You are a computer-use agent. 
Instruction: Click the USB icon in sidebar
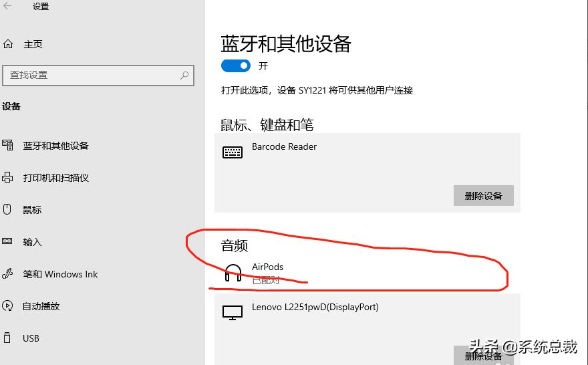[x=8, y=338]
